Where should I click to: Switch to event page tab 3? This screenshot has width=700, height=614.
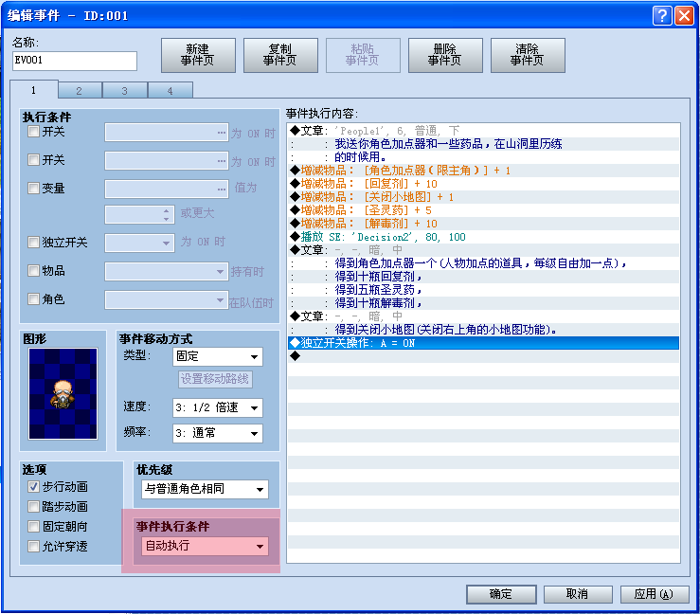click(124, 91)
